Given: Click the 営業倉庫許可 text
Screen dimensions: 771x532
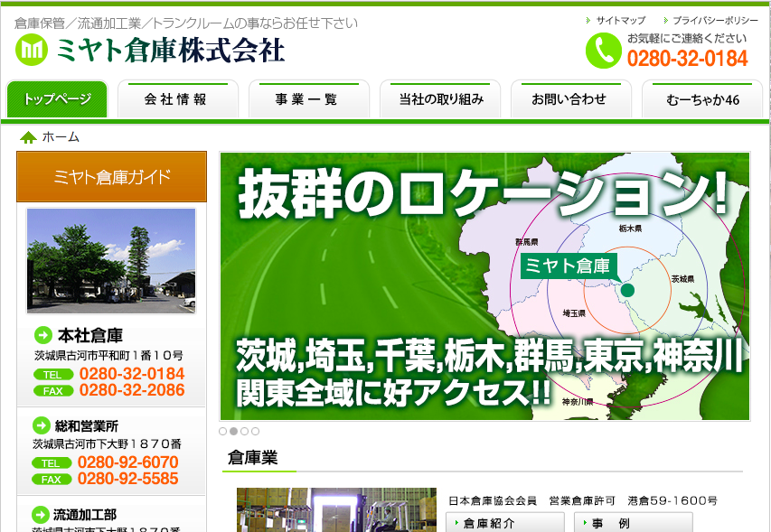Looking at the screenshot, I should [x=582, y=500].
